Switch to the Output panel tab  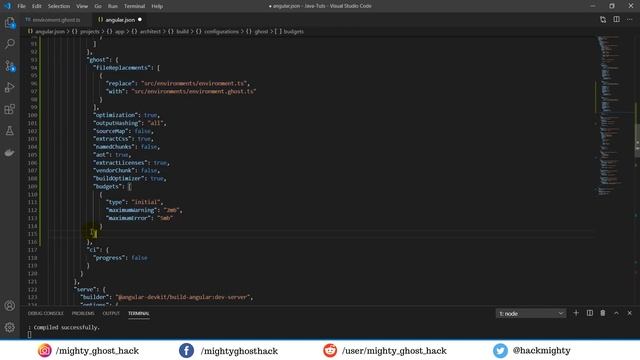[111, 313]
